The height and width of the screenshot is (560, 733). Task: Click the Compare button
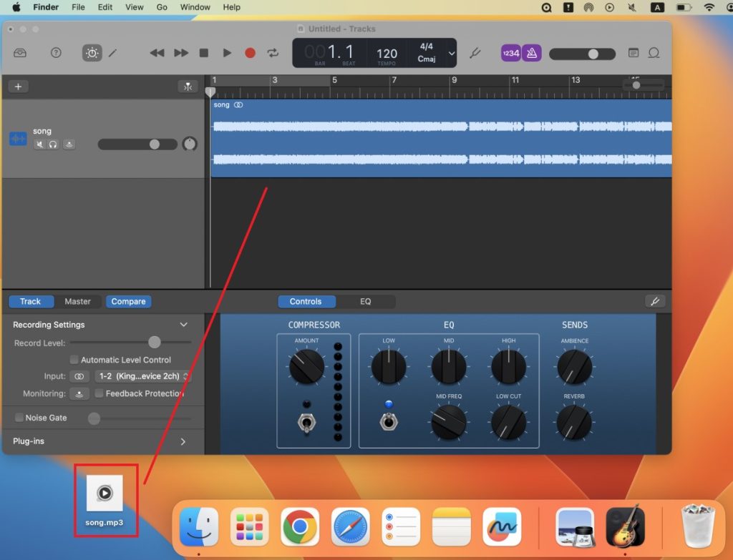pyautogui.click(x=128, y=302)
